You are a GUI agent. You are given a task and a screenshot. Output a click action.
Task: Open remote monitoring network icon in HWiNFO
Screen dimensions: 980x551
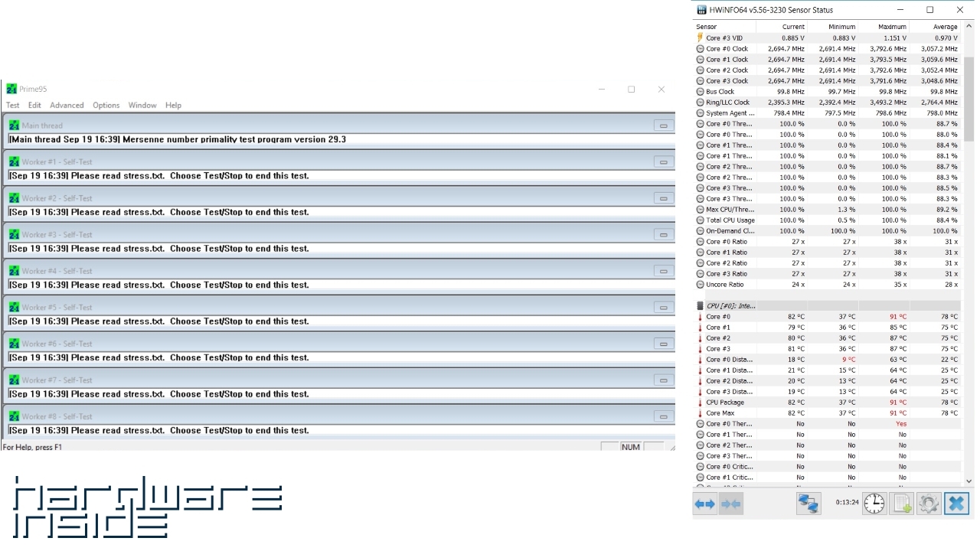tap(808, 504)
